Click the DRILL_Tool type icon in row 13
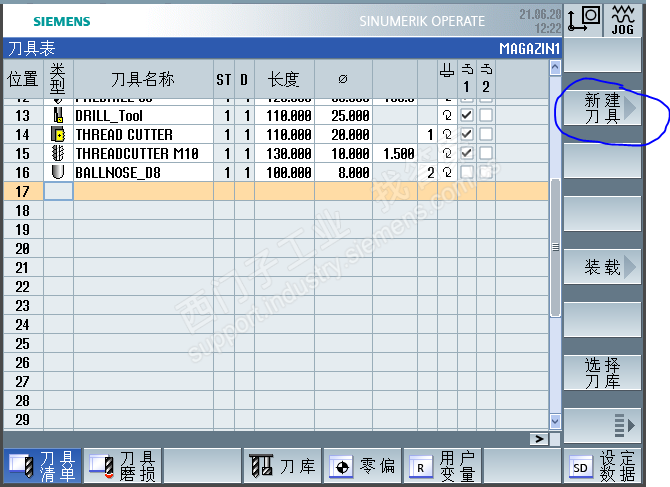Screen dimensions: 670x487 [x=58, y=115]
